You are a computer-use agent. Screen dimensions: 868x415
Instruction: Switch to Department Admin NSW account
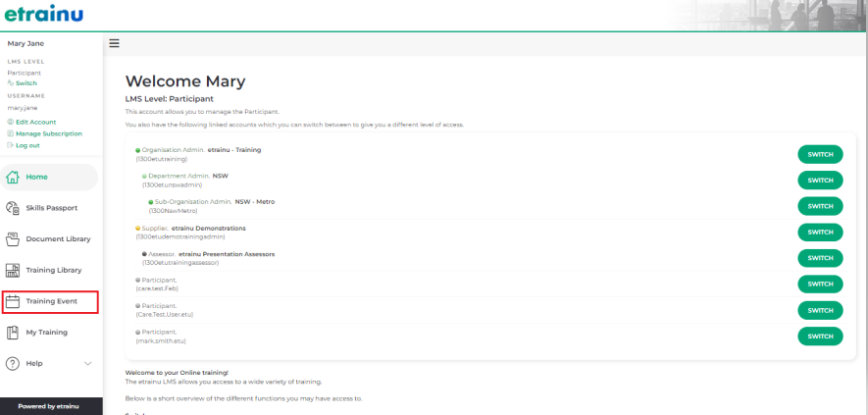pos(820,181)
